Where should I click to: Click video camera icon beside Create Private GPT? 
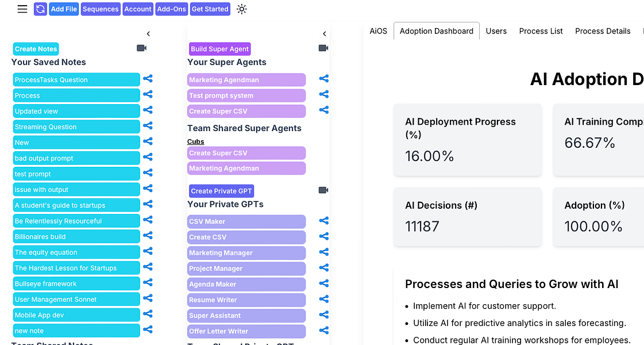coord(323,190)
